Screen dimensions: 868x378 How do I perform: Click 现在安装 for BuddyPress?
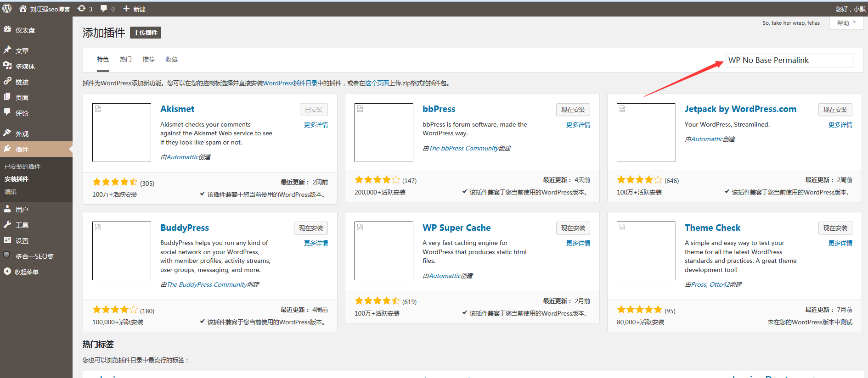(310, 228)
